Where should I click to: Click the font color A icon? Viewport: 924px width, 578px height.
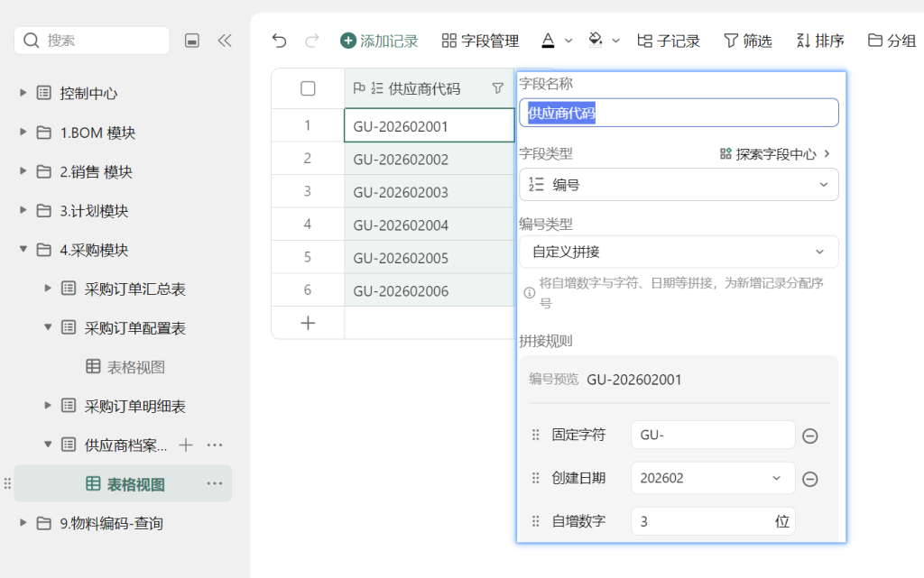pos(548,41)
